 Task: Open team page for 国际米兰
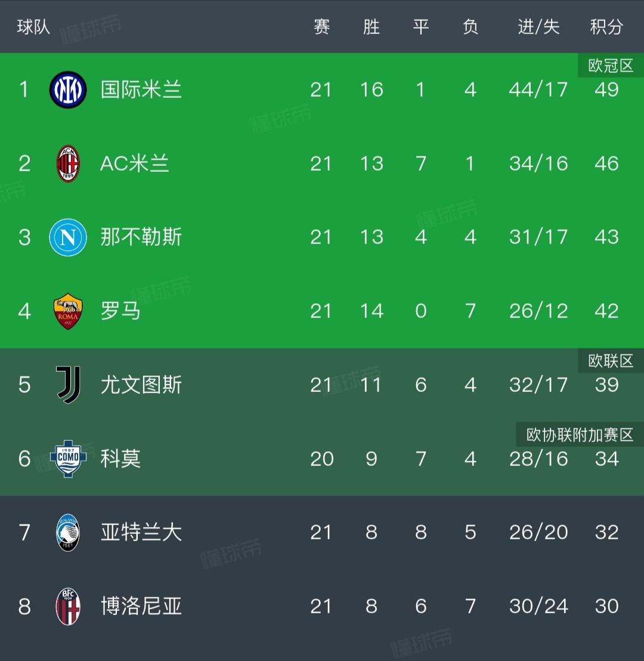(x=140, y=89)
